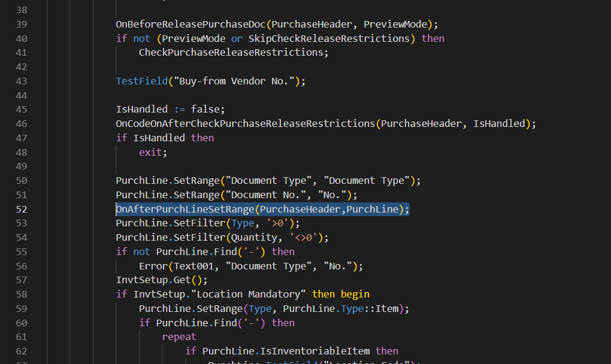
Task: Select OnBeforeReleasePurchaseDoc on line 39
Action: coord(187,24)
